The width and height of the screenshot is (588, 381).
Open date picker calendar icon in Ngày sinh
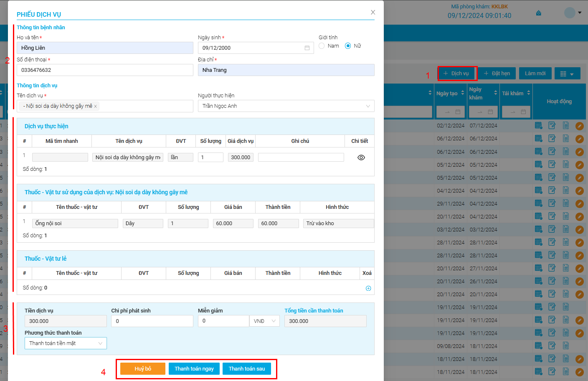(x=307, y=48)
